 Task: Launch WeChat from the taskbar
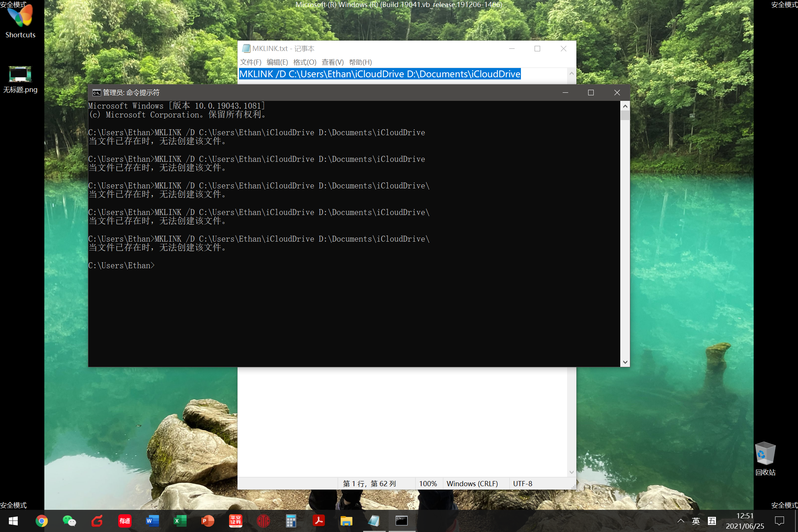(69, 521)
